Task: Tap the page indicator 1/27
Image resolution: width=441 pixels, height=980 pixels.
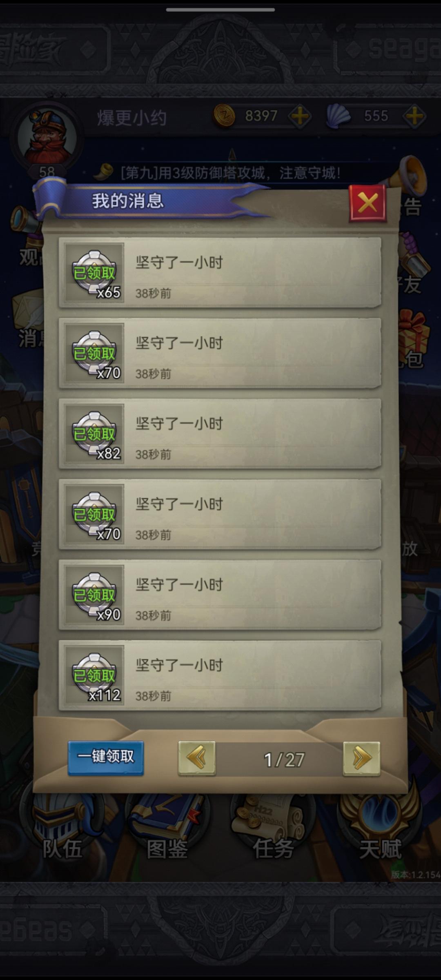Action: (x=284, y=759)
